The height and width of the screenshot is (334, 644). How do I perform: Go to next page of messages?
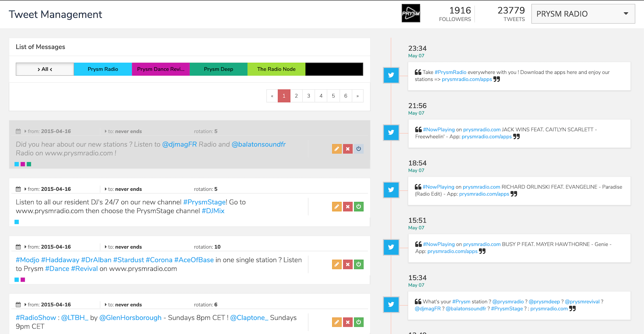tap(358, 96)
